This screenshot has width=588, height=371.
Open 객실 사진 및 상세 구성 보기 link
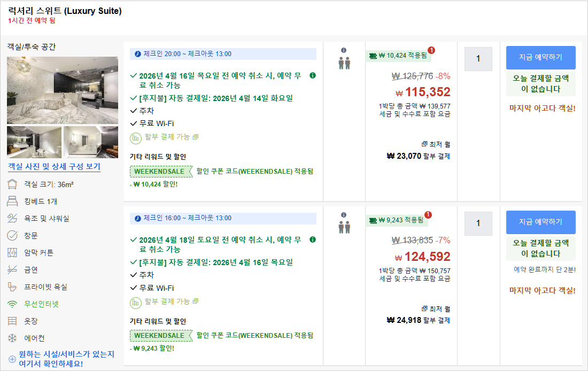[54, 167]
